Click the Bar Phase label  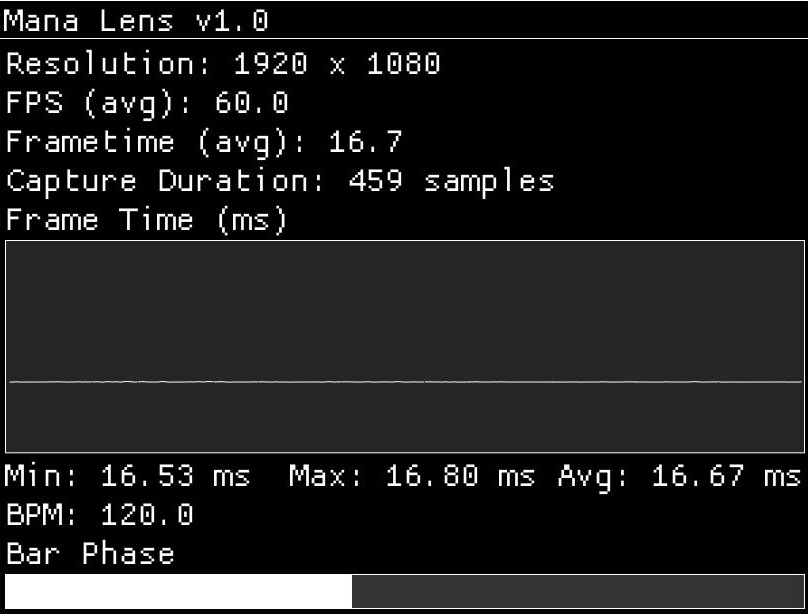coord(90,554)
